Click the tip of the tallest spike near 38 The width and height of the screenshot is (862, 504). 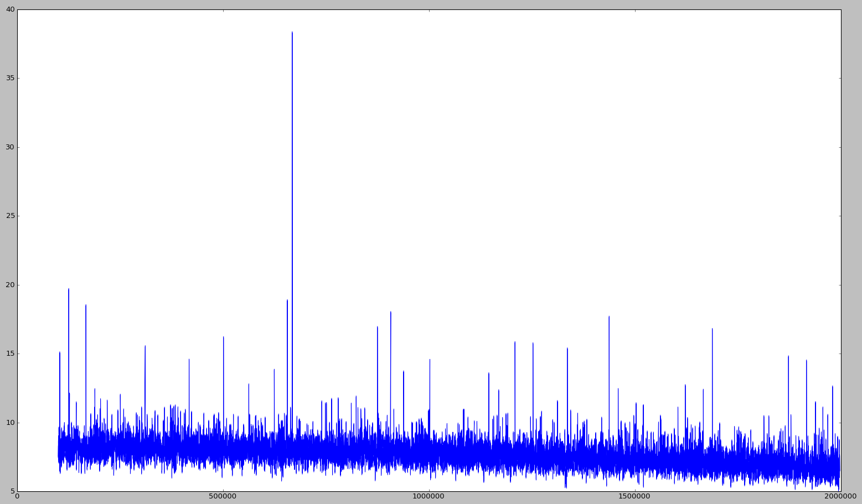tap(292, 32)
